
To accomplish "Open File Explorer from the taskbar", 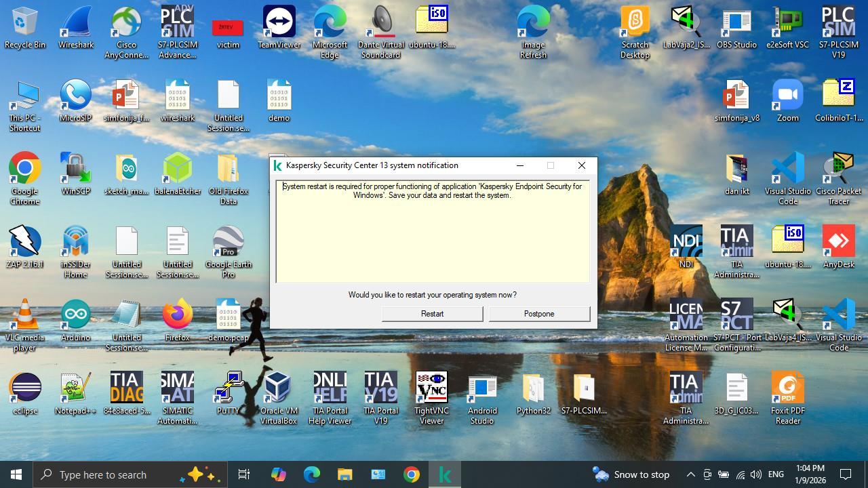I will pyautogui.click(x=344, y=474).
